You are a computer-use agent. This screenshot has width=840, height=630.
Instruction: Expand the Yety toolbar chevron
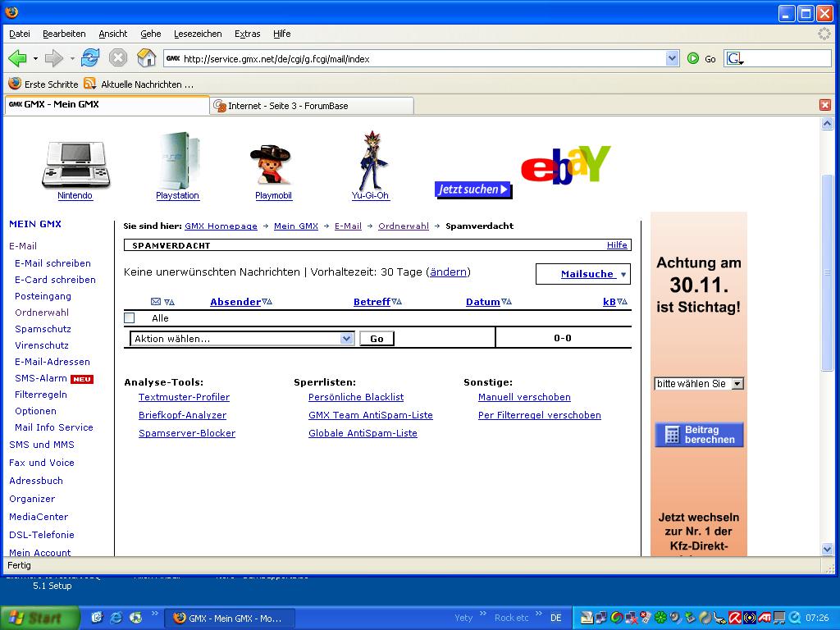point(482,613)
